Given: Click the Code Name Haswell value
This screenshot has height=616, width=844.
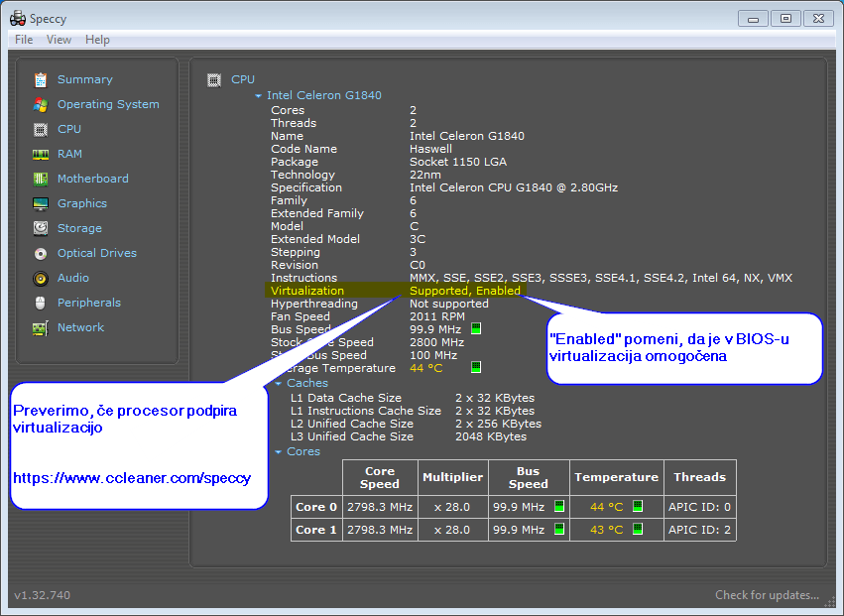Looking at the screenshot, I should pyautogui.click(x=430, y=149).
